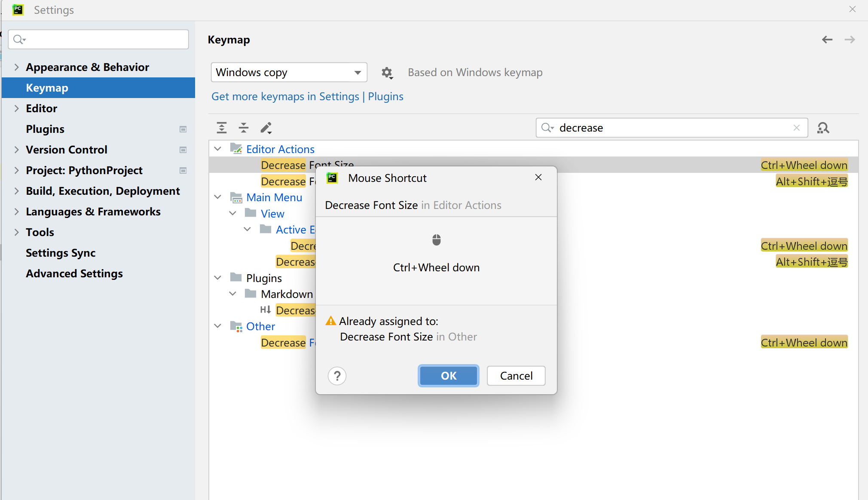868x500 pixels.
Task: Click the Ctrl+Wheel down mouse icon in dialog
Action: tap(436, 239)
